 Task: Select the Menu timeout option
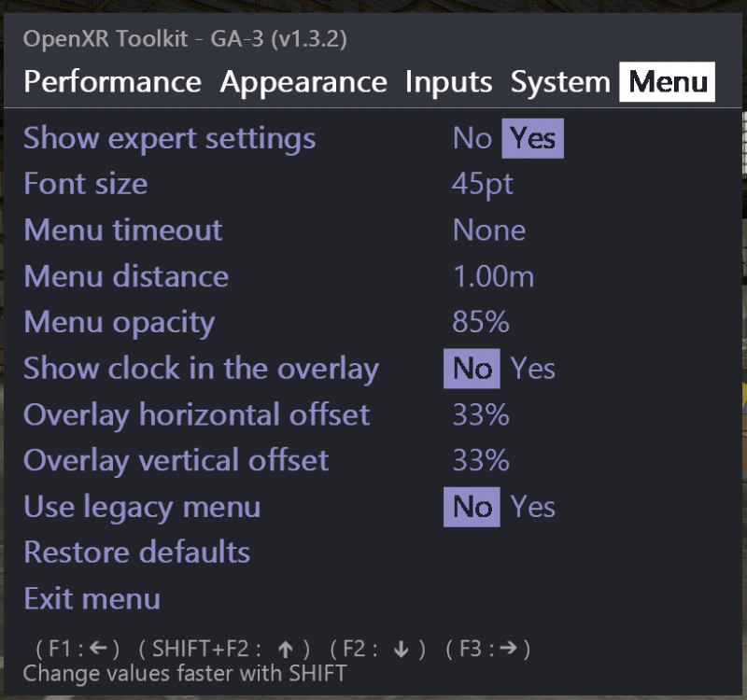click(122, 230)
